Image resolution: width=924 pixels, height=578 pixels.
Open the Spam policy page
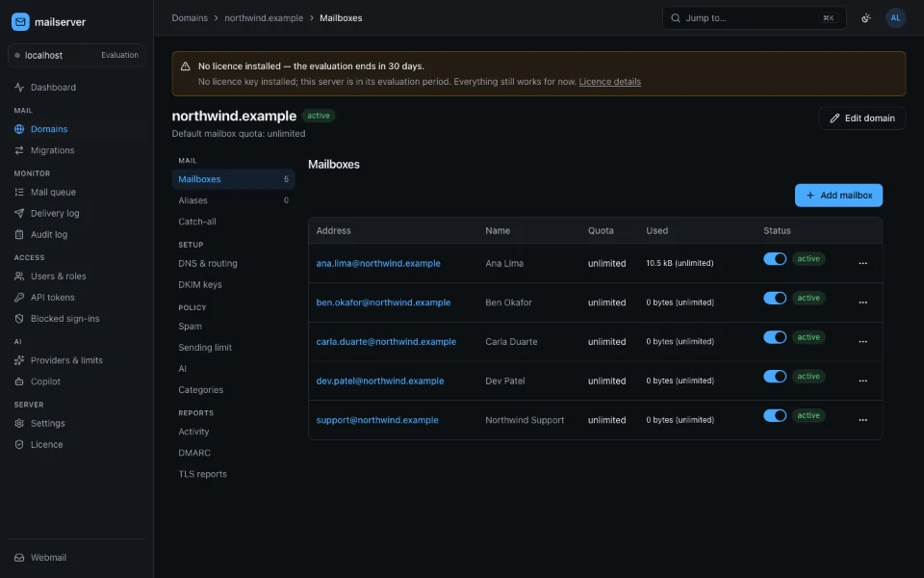(x=233, y=327)
